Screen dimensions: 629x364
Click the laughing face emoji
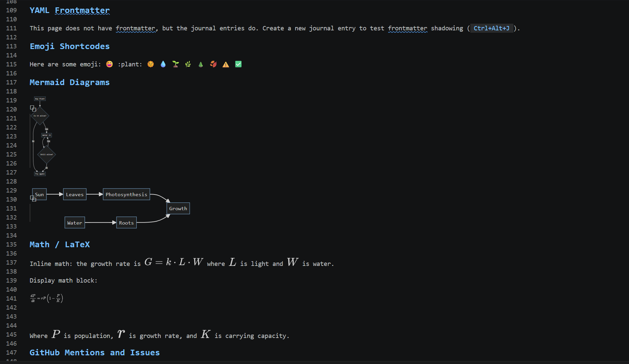pyautogui.click(x=109, y=64)
